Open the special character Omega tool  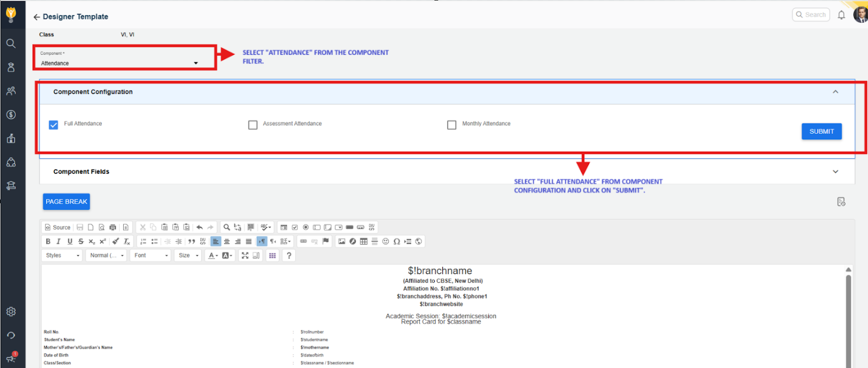[x=397, y=242]
